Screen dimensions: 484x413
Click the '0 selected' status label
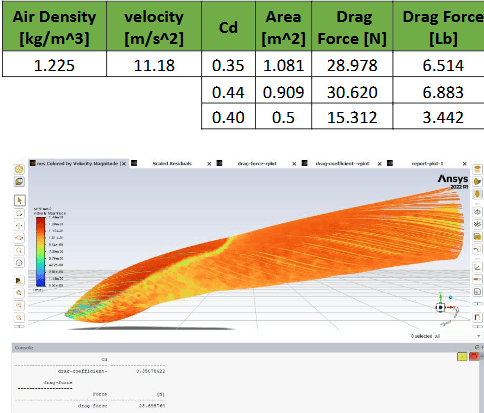[x=421, y=336]
